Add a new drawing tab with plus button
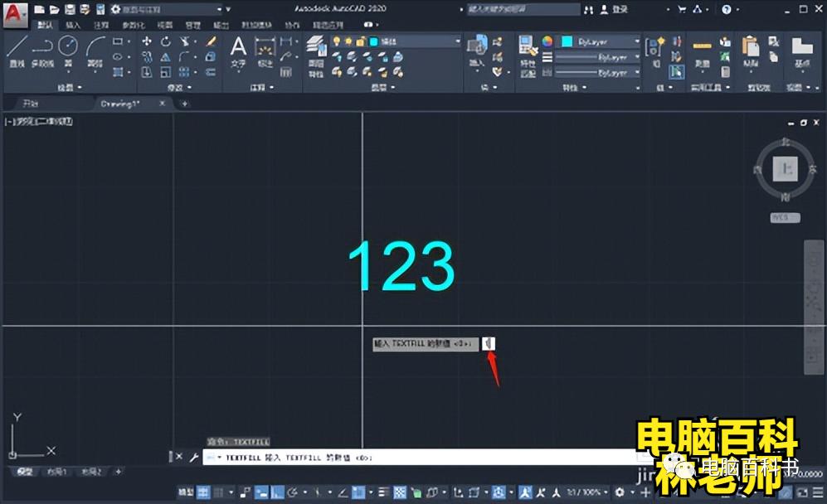This screenshot has width=827, height=504. (185, 104)
